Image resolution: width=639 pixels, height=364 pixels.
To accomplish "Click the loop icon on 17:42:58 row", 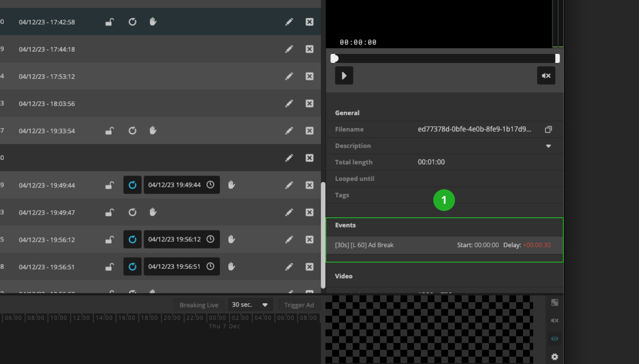I will pyautogui.click(x=132, y=22).
